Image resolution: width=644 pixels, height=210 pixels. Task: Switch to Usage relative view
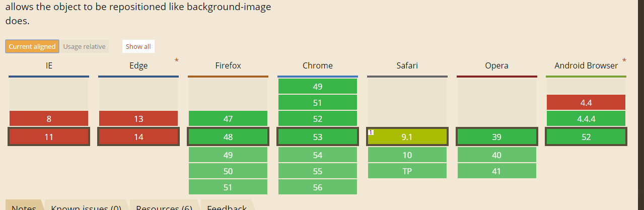[84, 46]
